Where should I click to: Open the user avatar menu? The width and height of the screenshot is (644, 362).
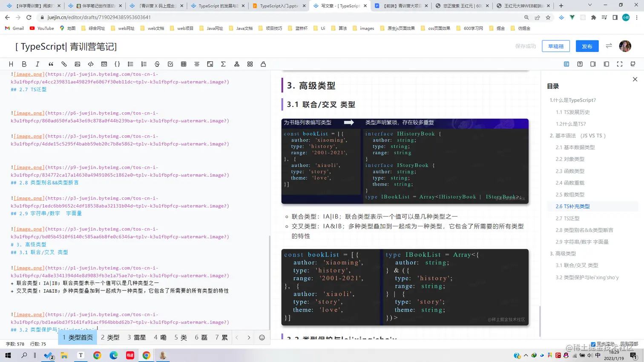(x=625, y=46)
